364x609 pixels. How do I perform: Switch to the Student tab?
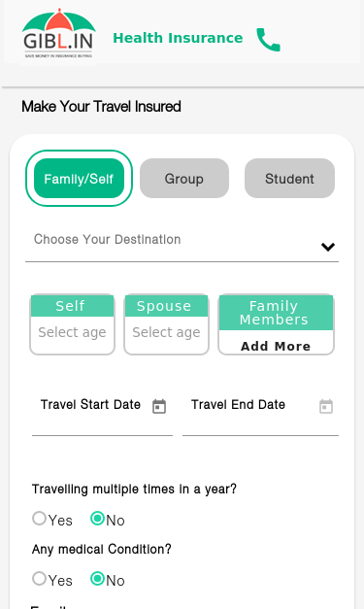coord(289,179)
